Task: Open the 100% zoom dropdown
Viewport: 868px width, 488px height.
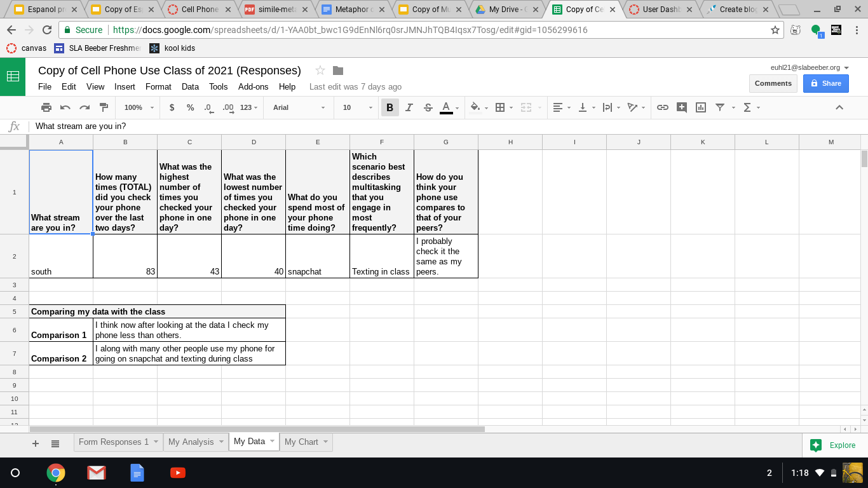Action: coord(139,107)
